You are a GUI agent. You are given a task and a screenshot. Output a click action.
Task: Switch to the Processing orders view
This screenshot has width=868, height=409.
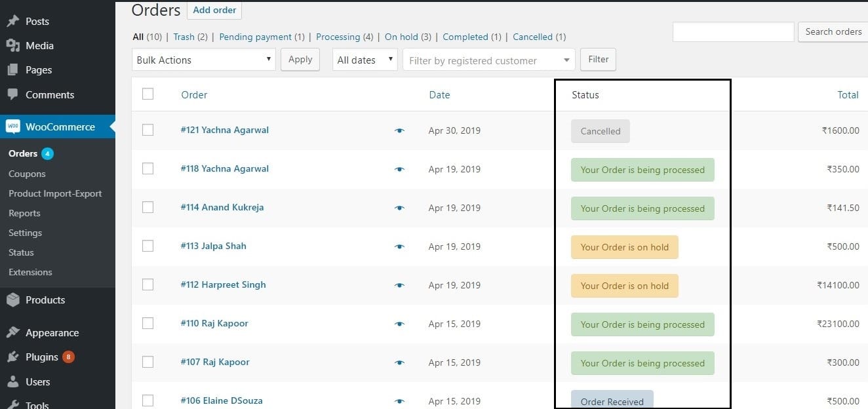pyautogui.click(x=339, y=37)
